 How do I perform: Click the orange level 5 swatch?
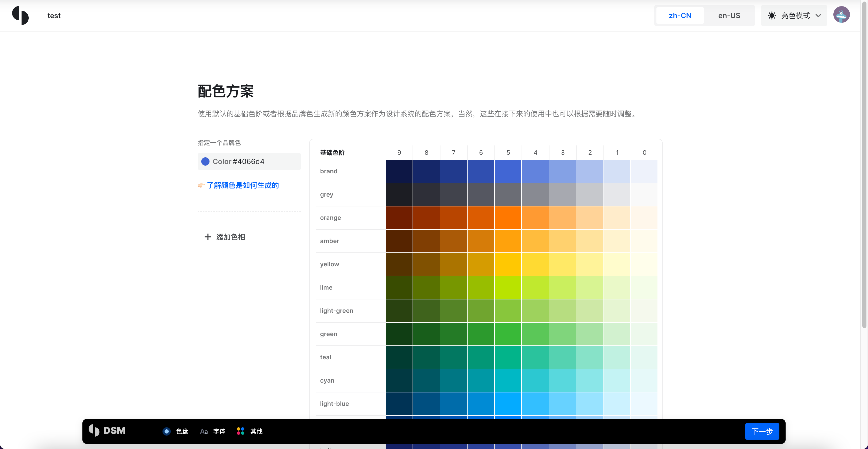[508, 218]
